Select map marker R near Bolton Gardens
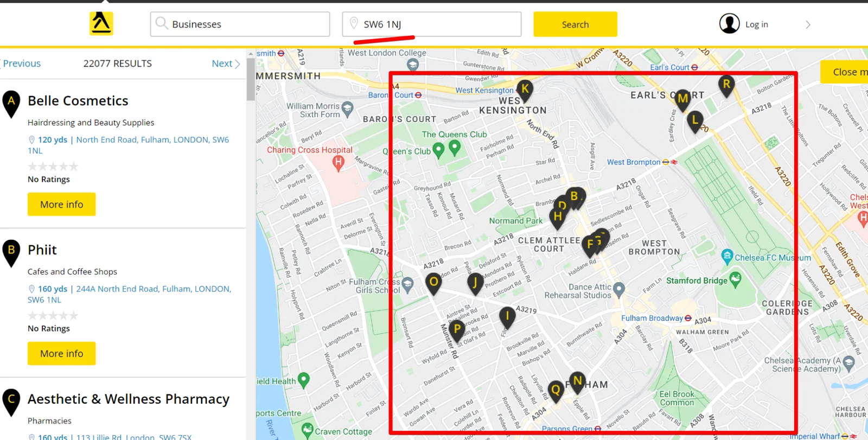868x440 pixels. [726, 86]
